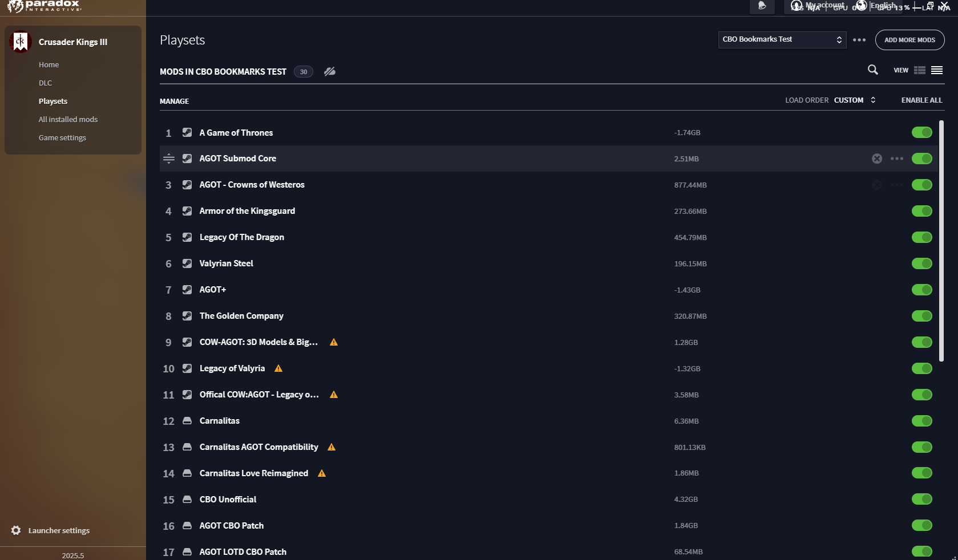Click the Crusader Kings III game logo
The image size is (958, 560).
click(21, 42)
